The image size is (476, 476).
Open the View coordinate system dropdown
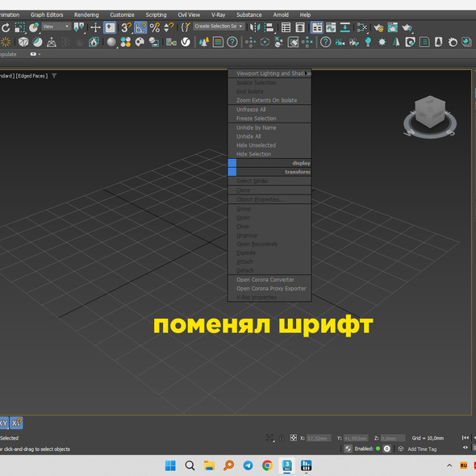pyautogui.click(x=56, y=27)
